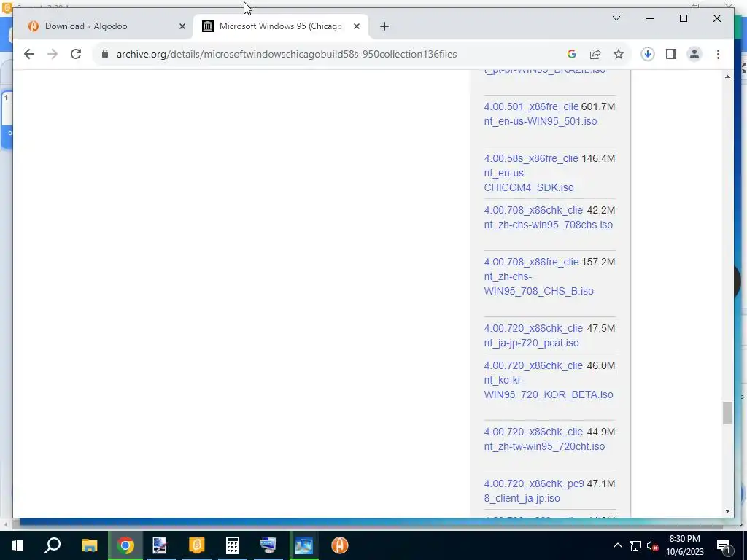The image size is (747, 560).
Task: Expand the tab search dropdown chevron
Action: 616,18
